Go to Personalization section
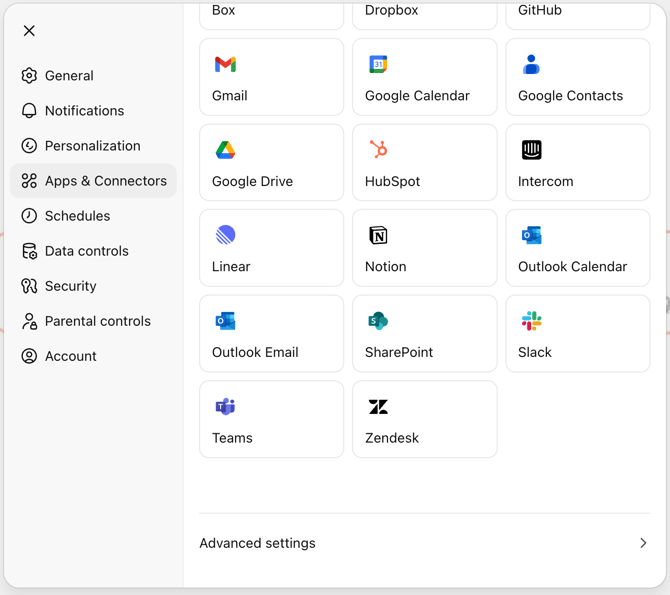Screen dimensions: 670x595 (92, 146)
